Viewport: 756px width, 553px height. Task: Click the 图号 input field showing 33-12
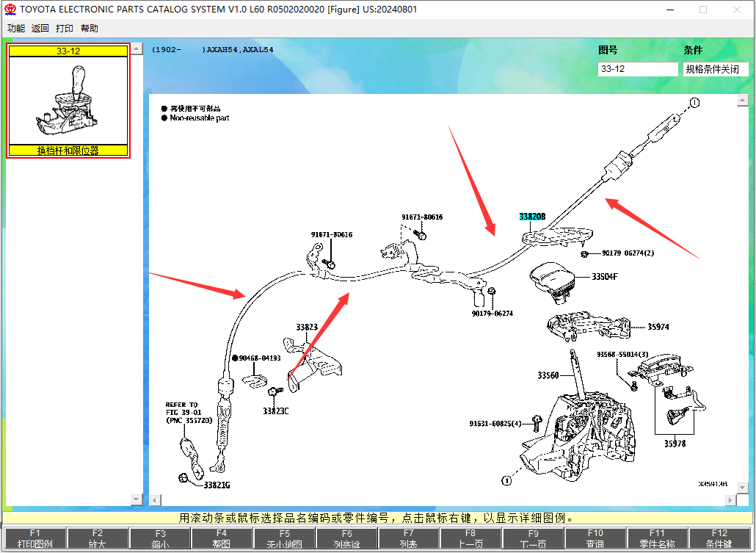tap(637, 69)
